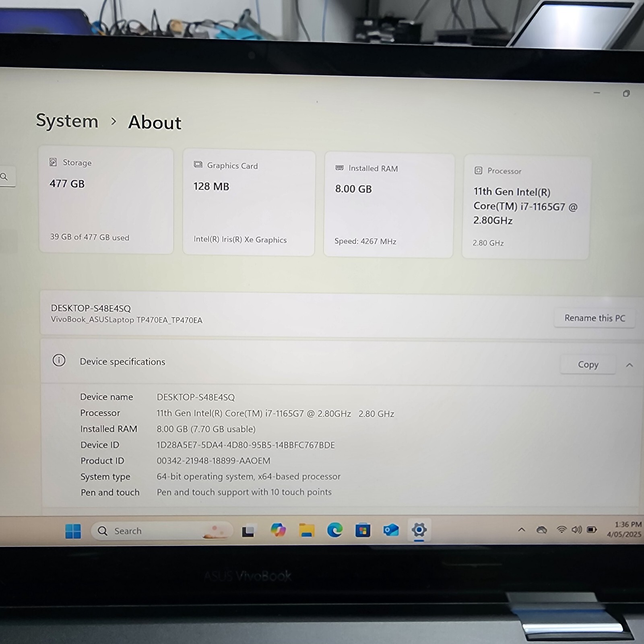Click the Graphics Card monitor icon
The height and width of the screenshot is (644, 644).
click(198, 165)
